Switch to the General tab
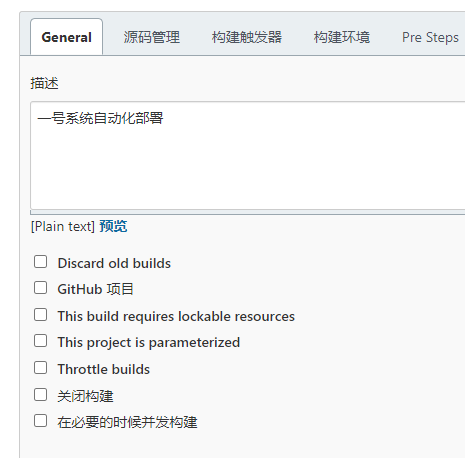465x458 pixels. (66, 37)
